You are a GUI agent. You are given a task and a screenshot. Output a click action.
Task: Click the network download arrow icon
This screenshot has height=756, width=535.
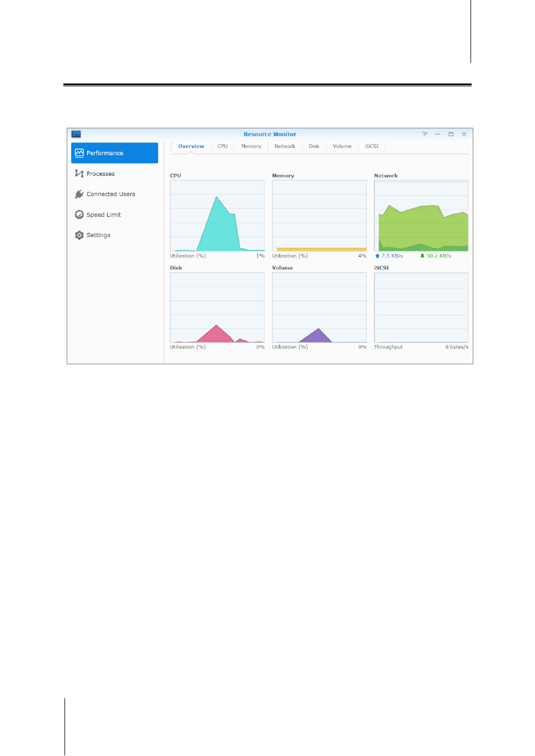[422, 256]
